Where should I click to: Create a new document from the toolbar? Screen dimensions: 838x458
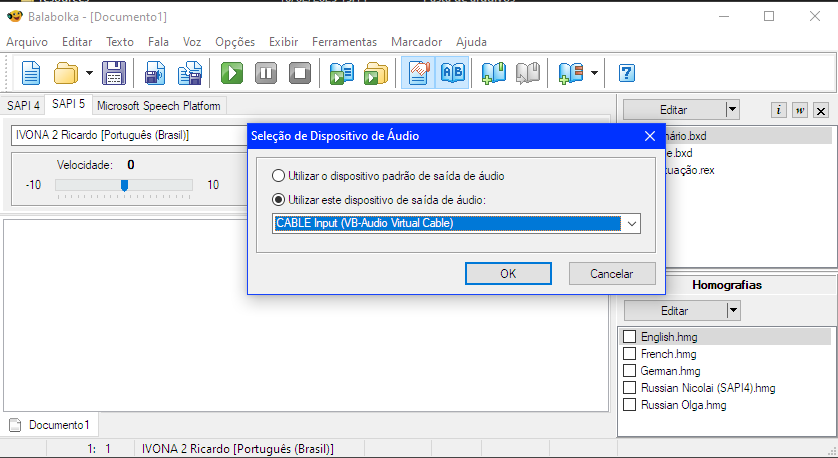(32, 73)
